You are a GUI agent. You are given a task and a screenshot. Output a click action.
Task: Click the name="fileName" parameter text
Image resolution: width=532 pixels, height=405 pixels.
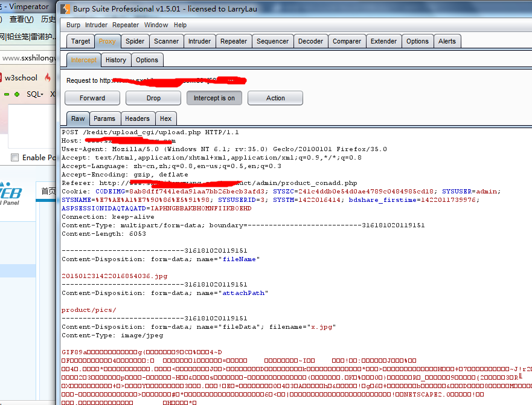coord(228,259)
